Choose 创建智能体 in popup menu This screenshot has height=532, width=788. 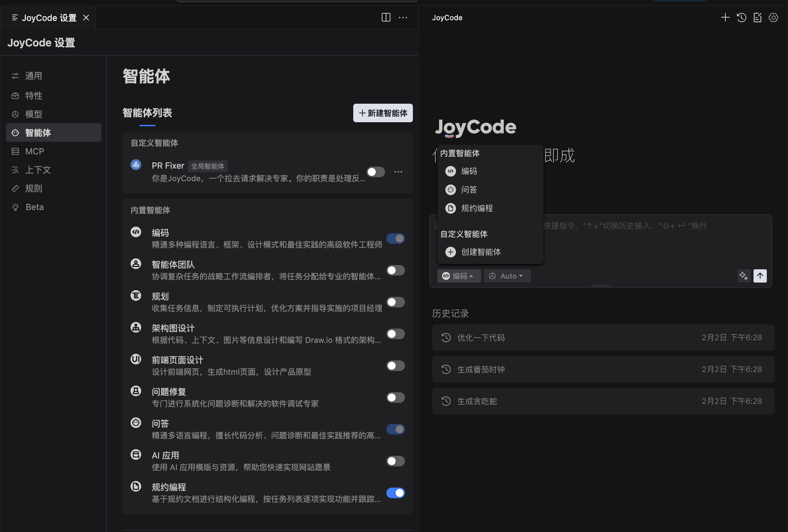490,252
